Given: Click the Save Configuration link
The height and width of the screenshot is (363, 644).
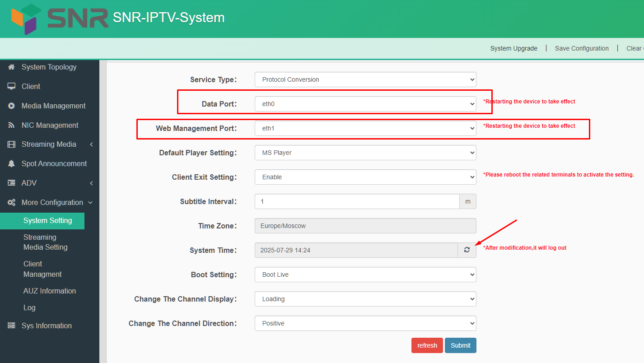Looking at the screenshot, I should pos(582,48).
